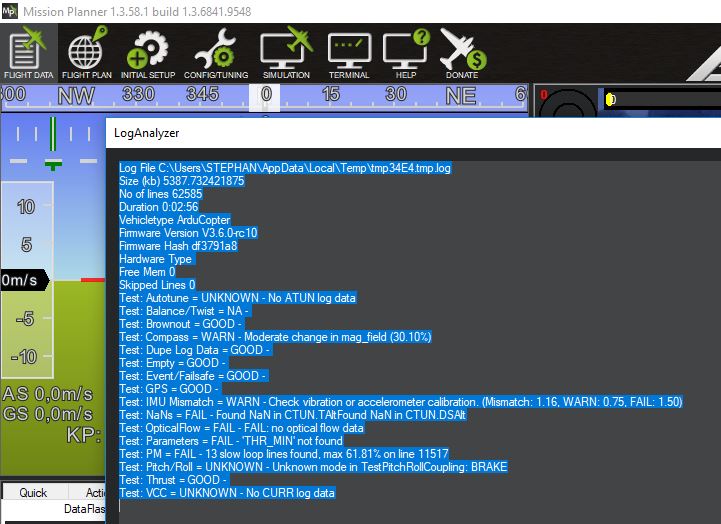Click the NE compass heading label
The image size is (721, 524).
(x=461, y=96)
